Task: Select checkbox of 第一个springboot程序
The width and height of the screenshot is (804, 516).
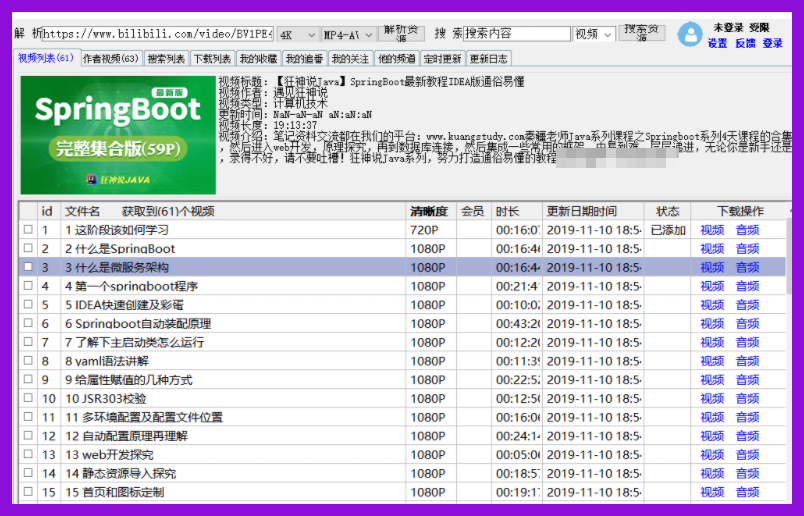Action: click(x=28, y=286)
